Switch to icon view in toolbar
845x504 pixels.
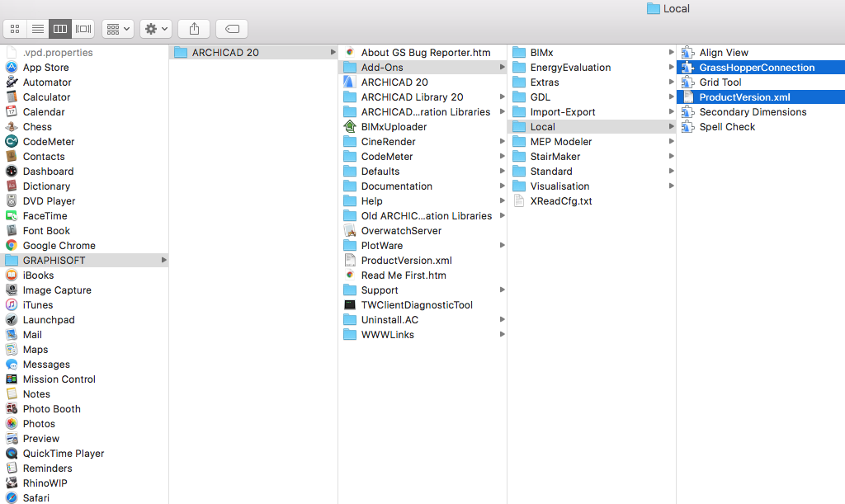15,29
